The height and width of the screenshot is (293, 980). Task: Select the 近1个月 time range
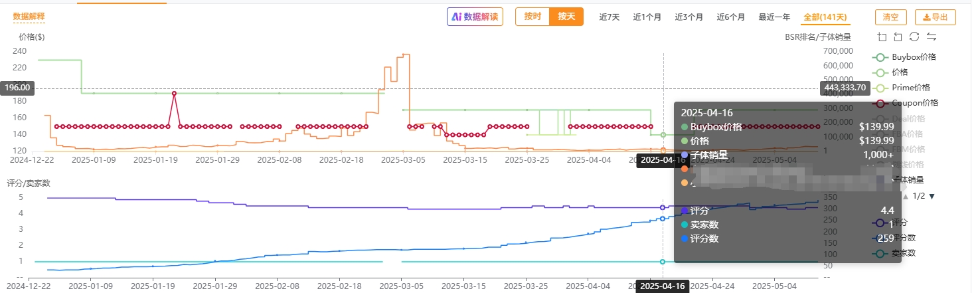point(647,17)
